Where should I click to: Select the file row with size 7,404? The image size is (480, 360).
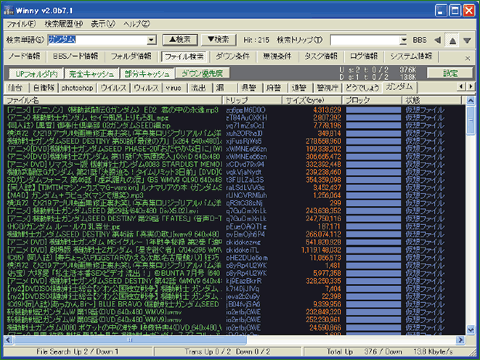coord(235,289)
